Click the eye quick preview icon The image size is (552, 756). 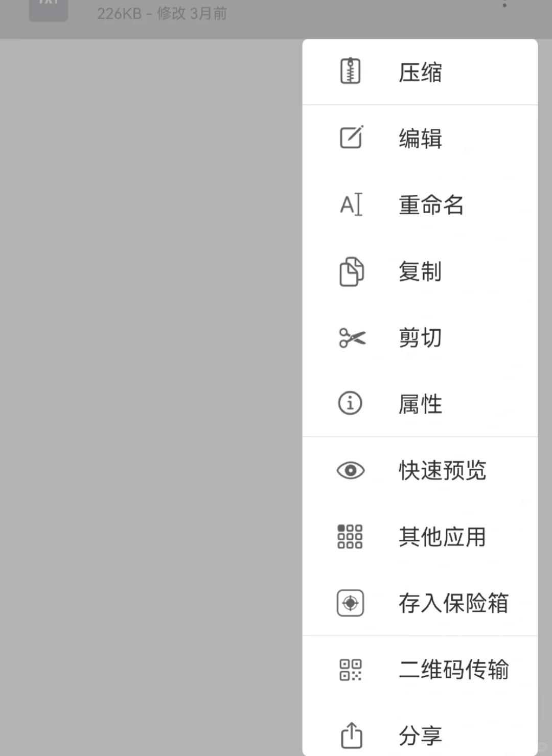coord(351,470)
